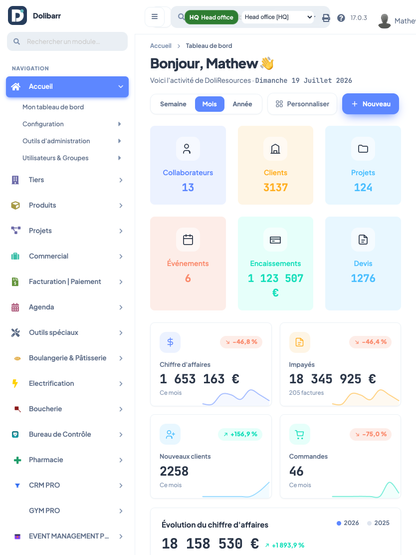416x555 pixels.
Task: Expand the Commercial menu chevron
Action: pyautogui.click(x=121, y=256)
